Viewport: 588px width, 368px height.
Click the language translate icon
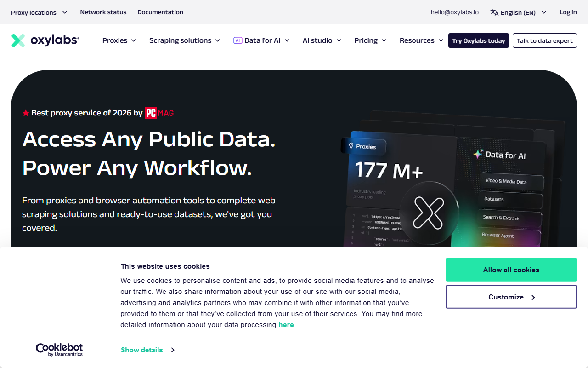tap(494, 12)
